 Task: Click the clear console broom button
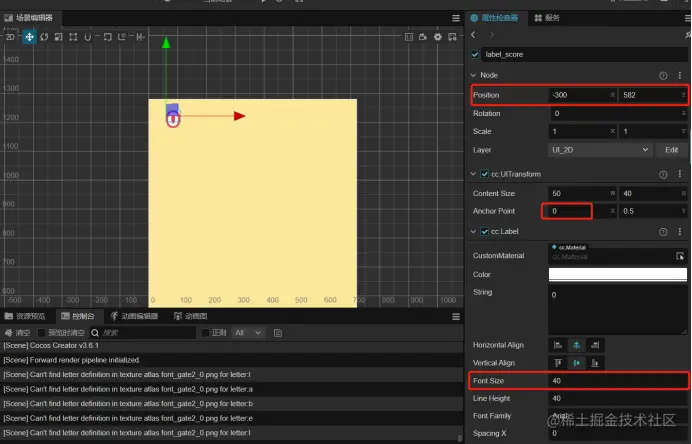(17, 333)
